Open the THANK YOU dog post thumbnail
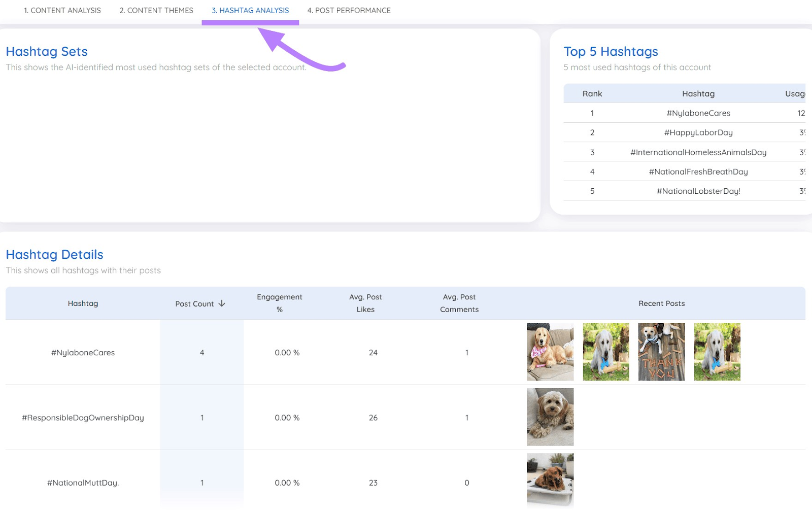This screenshot has width=812, height=510. coord(661,352)
